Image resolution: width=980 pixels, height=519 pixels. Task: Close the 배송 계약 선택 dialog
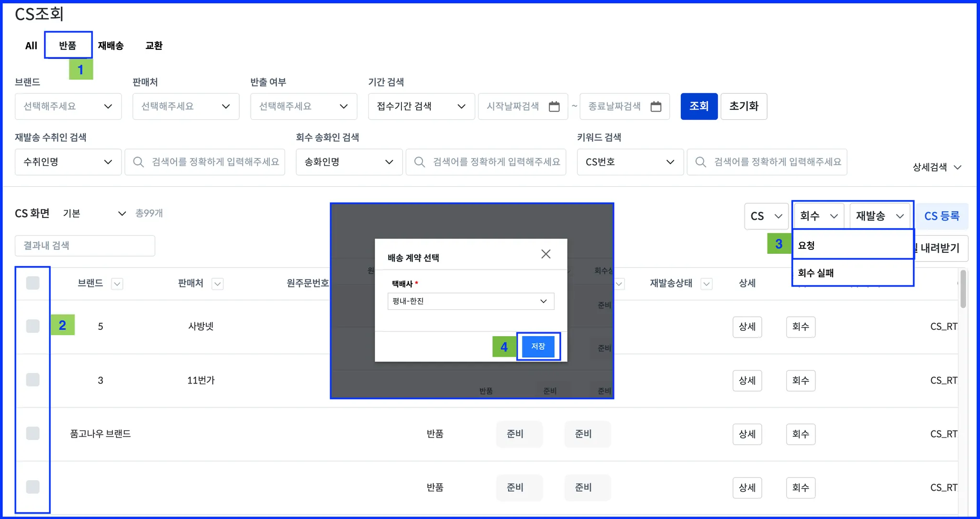pos(546,254)
